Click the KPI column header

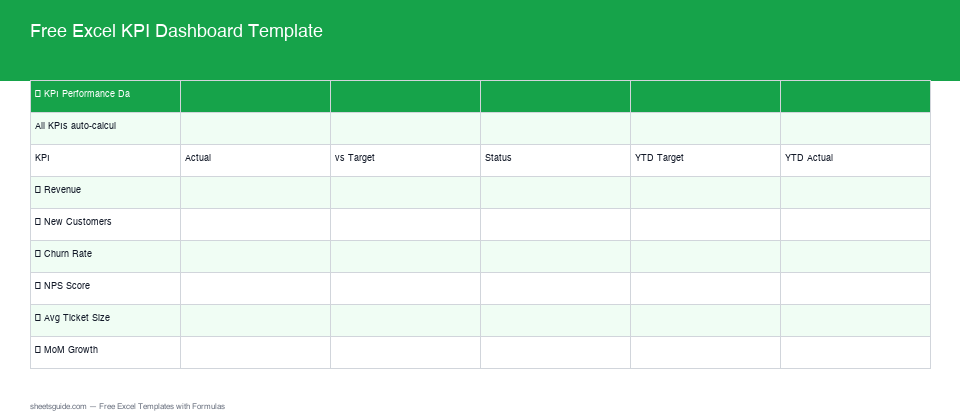tap(43, 158)
